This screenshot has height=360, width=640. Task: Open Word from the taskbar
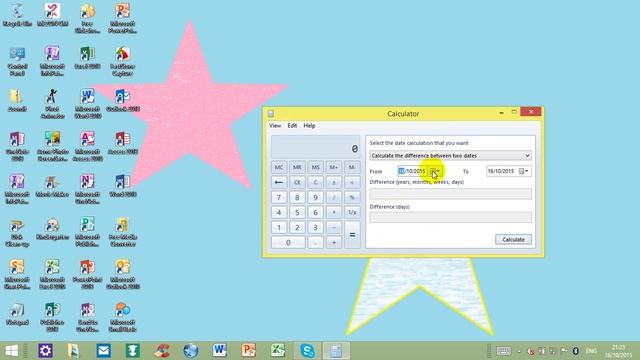tap(219, 351)
